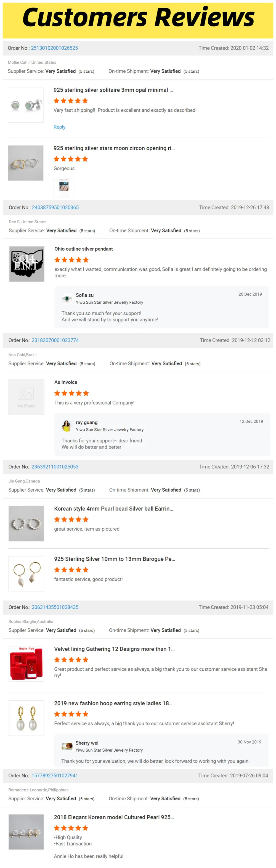Open the opal earrings product thumbnail
This screenshot has width=276, height=868.
point(26,105)
